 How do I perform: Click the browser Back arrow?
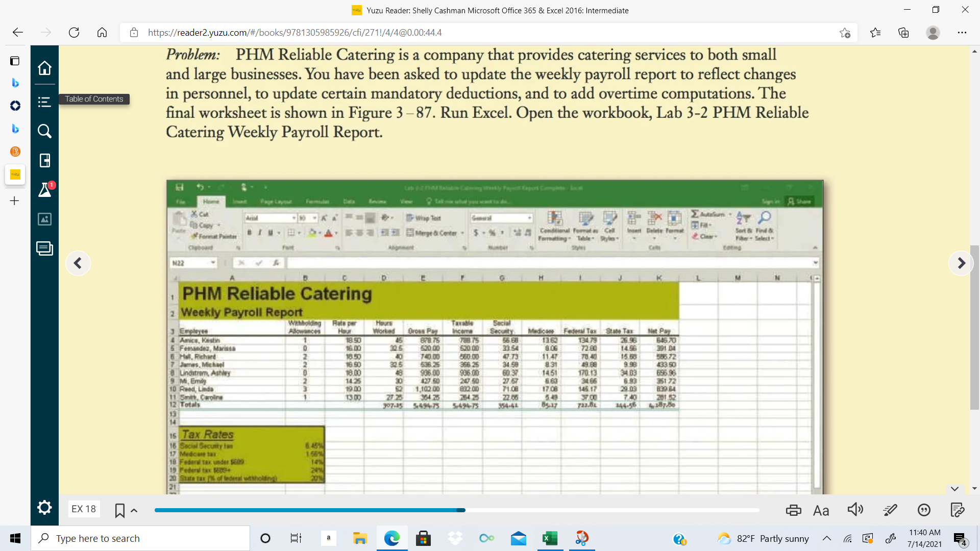(18, 33)
